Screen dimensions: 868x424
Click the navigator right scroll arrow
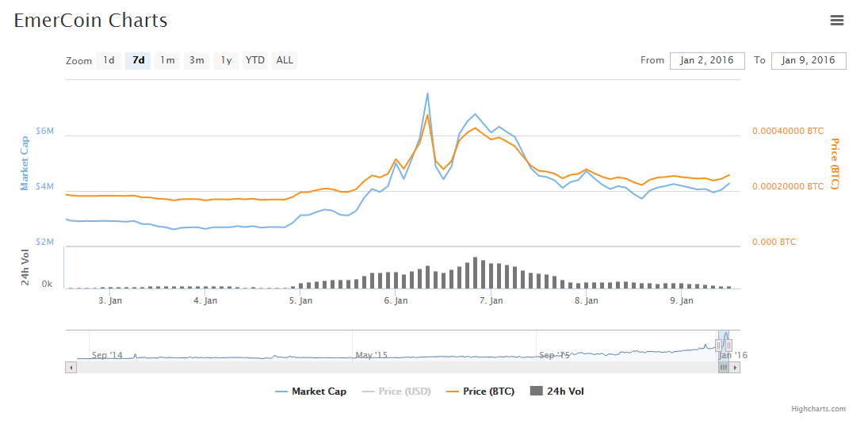pos(735,367)
